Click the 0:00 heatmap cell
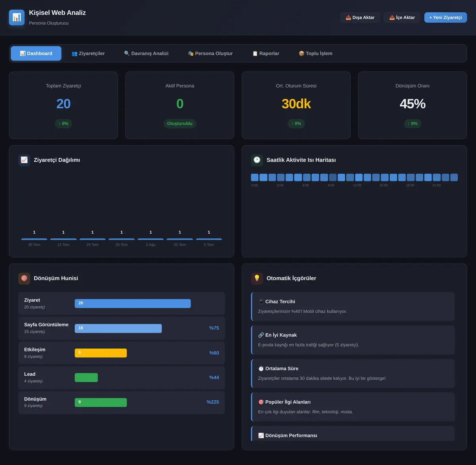476x465 pixels. coord(255,177)
